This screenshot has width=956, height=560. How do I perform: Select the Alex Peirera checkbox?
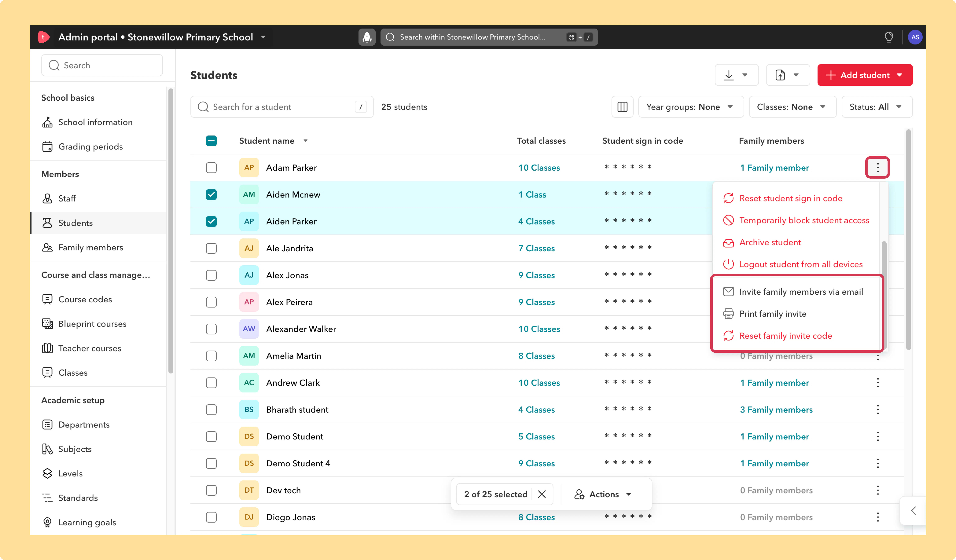[211, 302]
